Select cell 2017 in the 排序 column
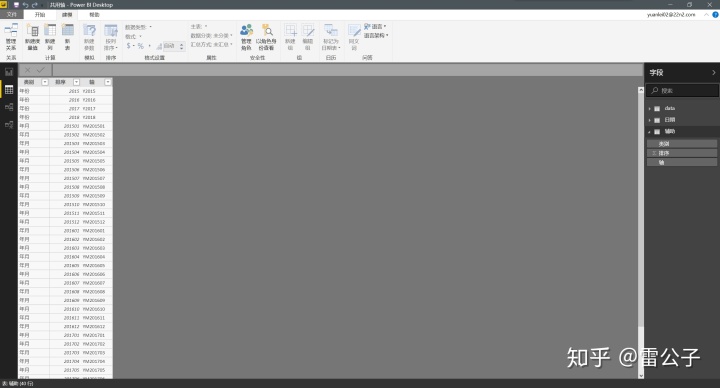Screen dimensions: 720x388 [x=65, y=108]
